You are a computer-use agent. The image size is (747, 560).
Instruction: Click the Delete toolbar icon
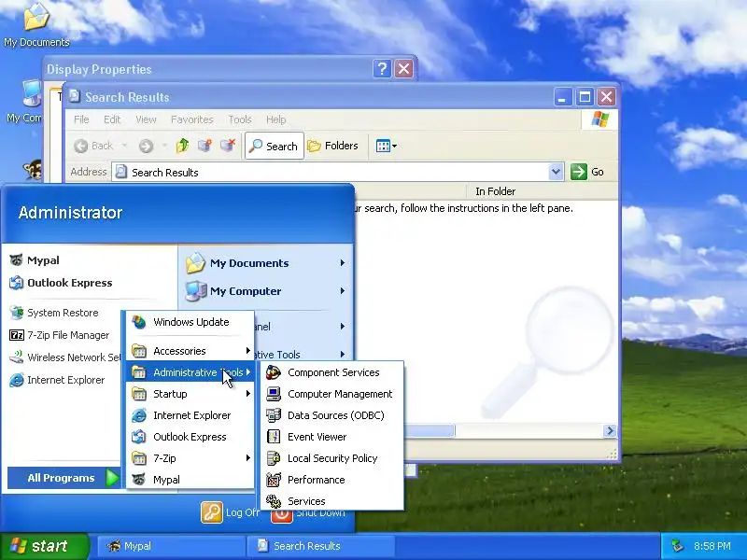[x=228, y=146]
